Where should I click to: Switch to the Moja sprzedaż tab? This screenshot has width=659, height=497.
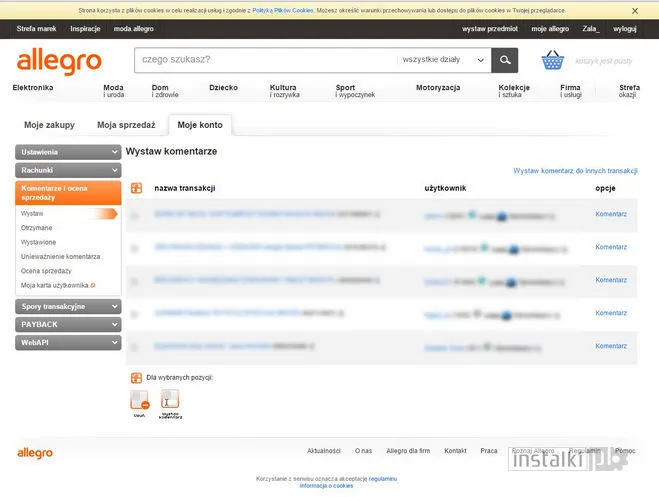[126, 125]
